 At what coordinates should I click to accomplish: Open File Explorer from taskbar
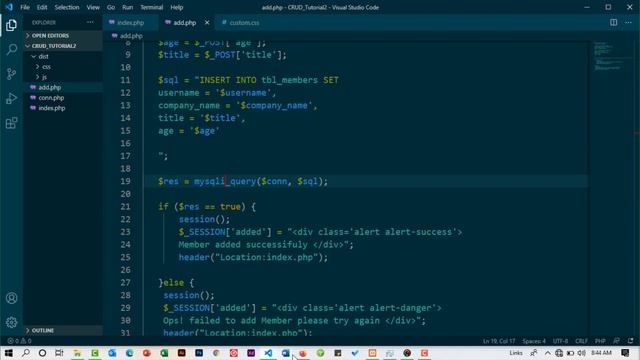(77, 353)
